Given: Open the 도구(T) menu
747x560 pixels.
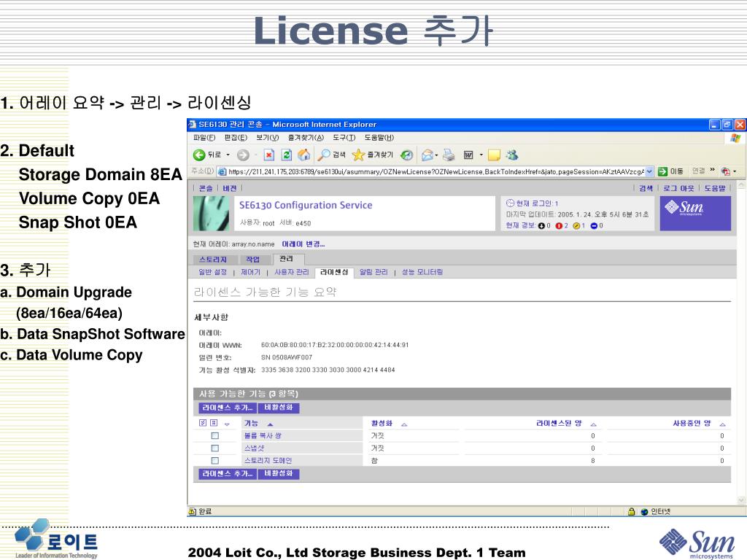Looking at the screenshot, I should click(344, 138).
